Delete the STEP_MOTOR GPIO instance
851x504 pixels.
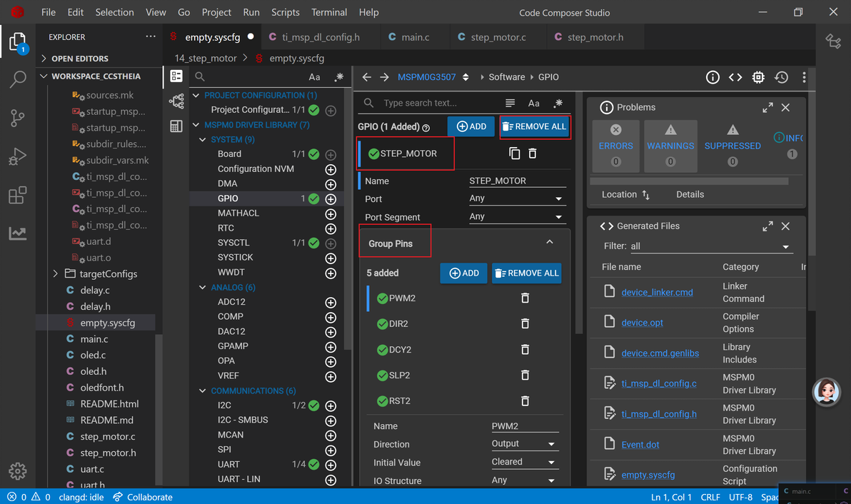click(533, 153)
